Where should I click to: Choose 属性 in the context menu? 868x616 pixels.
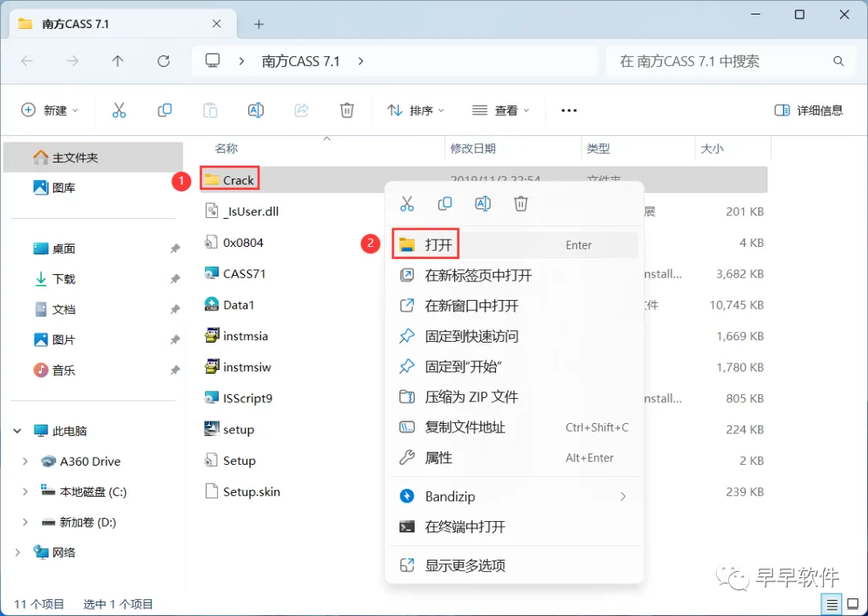coord(514,458)
